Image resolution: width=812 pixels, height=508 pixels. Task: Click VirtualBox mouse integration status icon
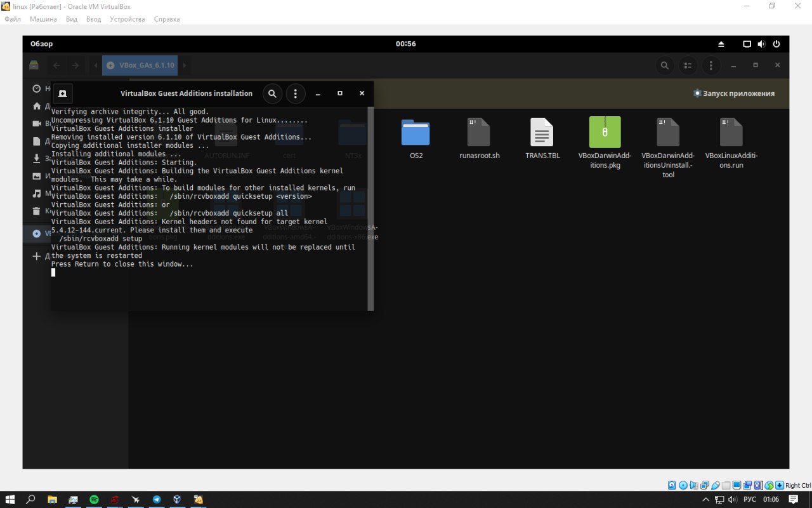pos(769,485)
